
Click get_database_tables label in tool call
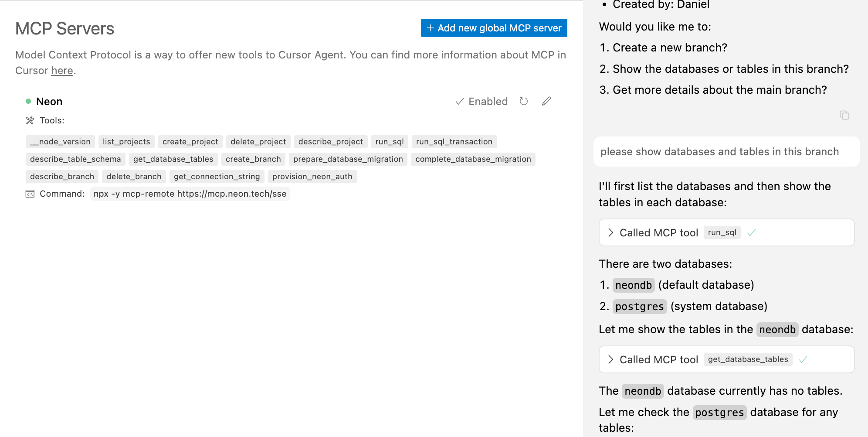[x=748, y=359]
